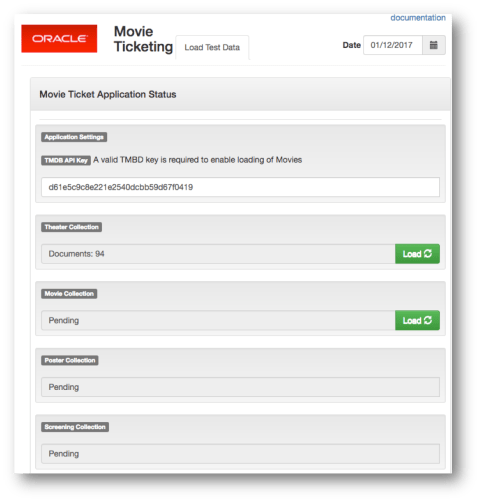Click the Movie Collection badge
Screen dimensions: 480x502
tap(69, 294)
